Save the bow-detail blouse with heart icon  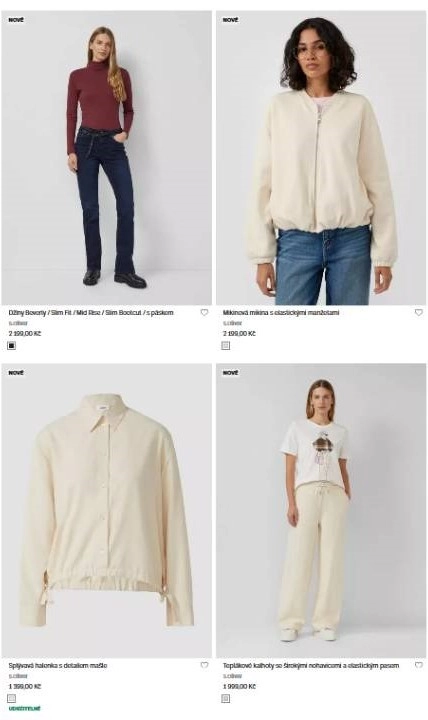point(204,665)
